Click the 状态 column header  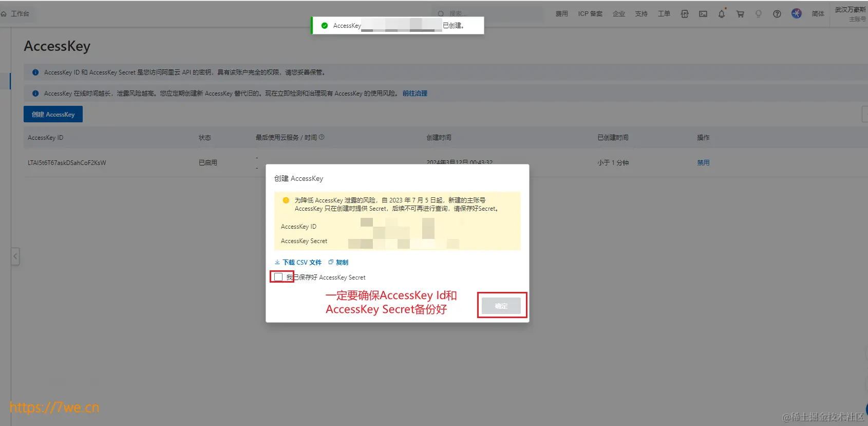(205, 138)
